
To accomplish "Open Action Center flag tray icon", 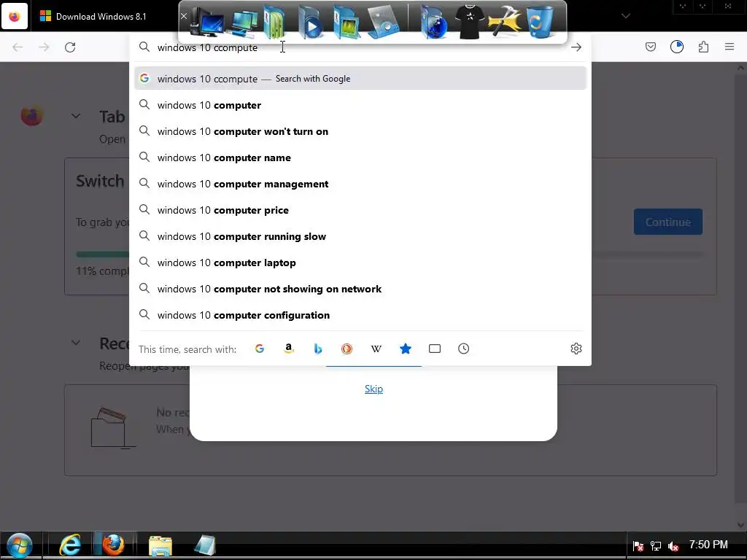I will (638, 545).
